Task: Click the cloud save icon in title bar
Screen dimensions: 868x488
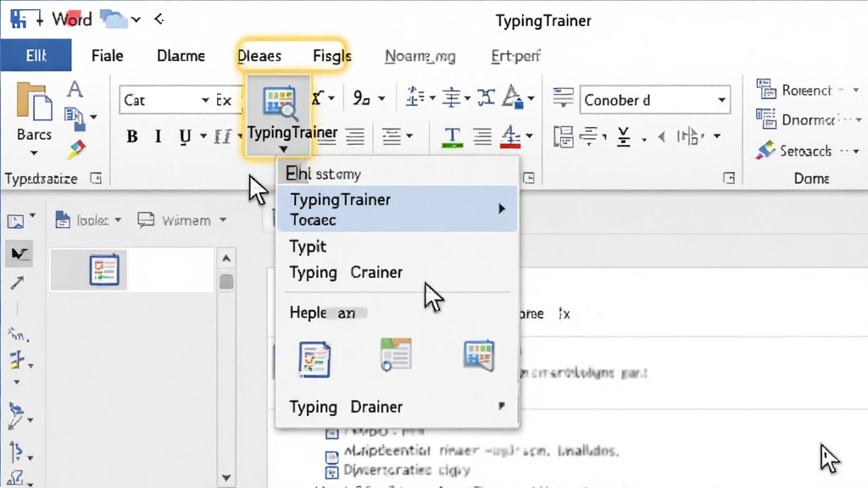Action: coord(114,19)
